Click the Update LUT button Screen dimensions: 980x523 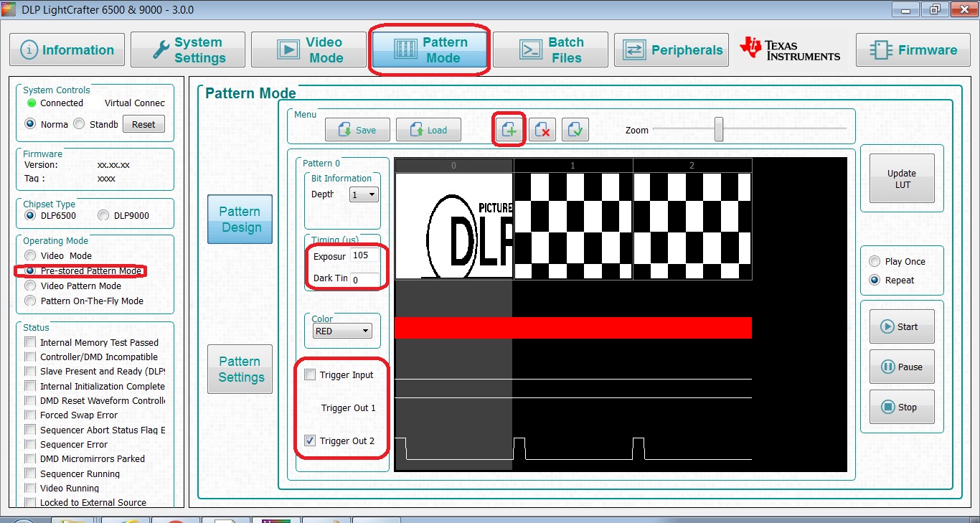pyautogui.click(x=902, y=179)
